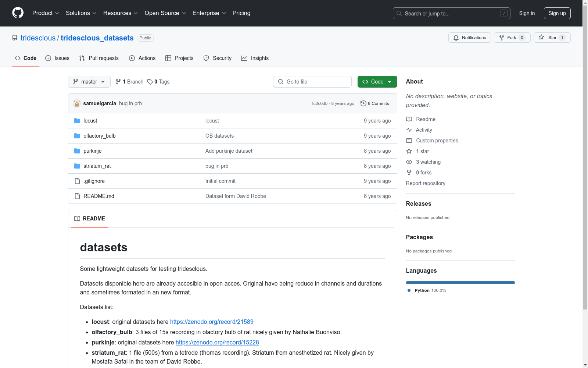Viewport: 588px width, 368px height.
Task: Open the 'Initial commit' message
Action: tap(220, 181)
